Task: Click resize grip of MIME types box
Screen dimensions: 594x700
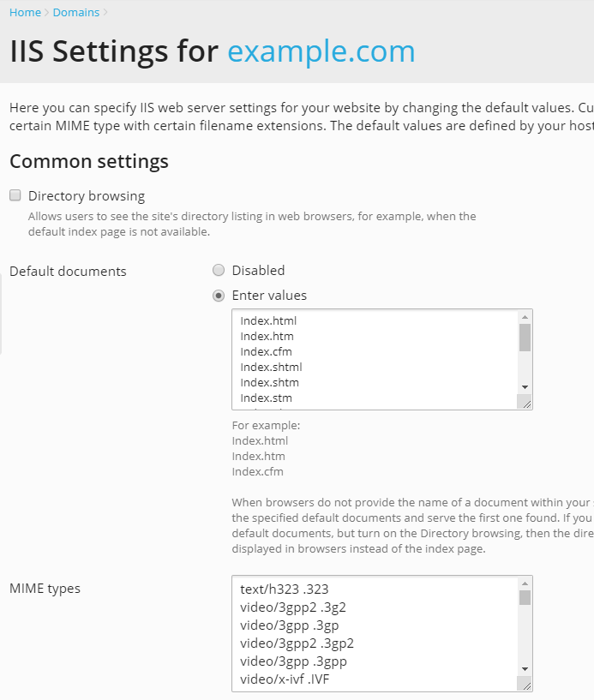Action: coord(525,684)
